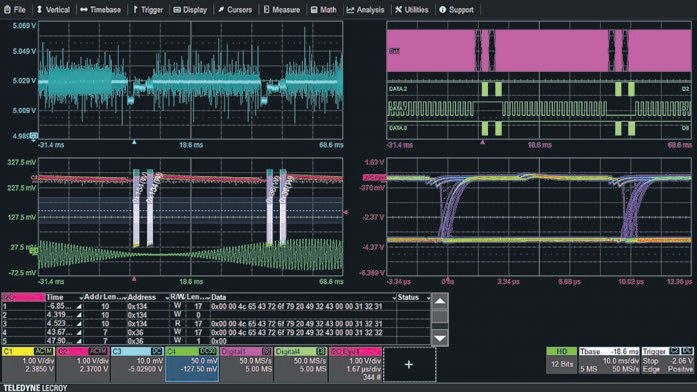Expand the Time column dropdown
The width and height of the screenshot is (697, 392).
[x=81, y=297]
